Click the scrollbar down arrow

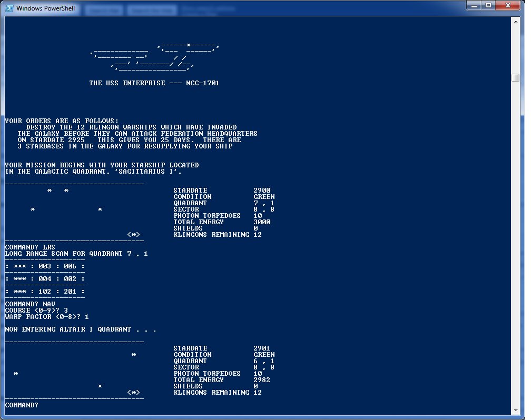pos(515,411)
